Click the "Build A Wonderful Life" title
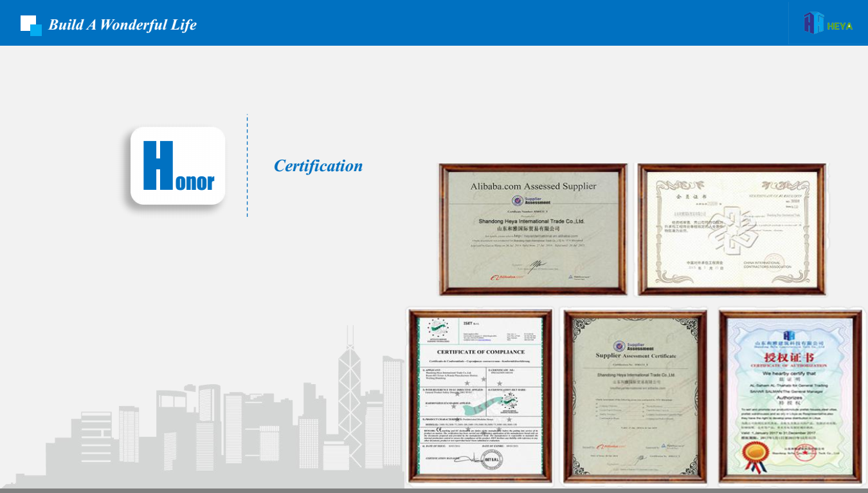 [x=122, y=25]
